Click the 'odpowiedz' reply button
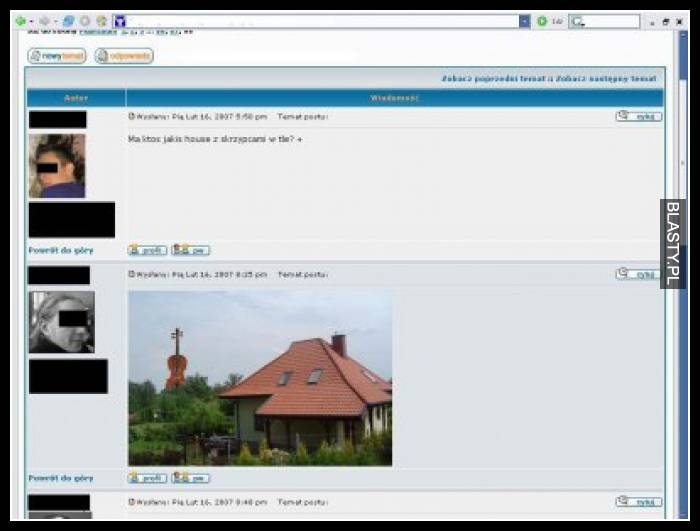This screenshot has height=531, width=700. (124, 56)
